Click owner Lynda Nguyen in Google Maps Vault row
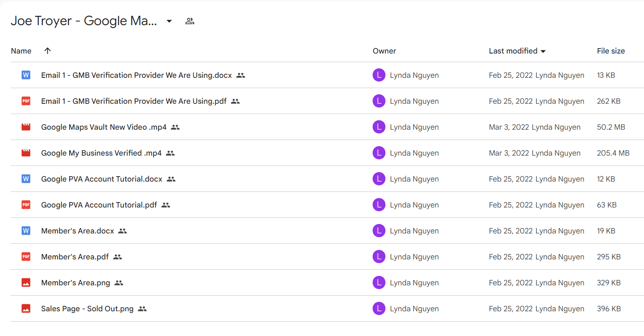Image resolution: width=644 pixels, height=336 pixels. pos(414,127)
